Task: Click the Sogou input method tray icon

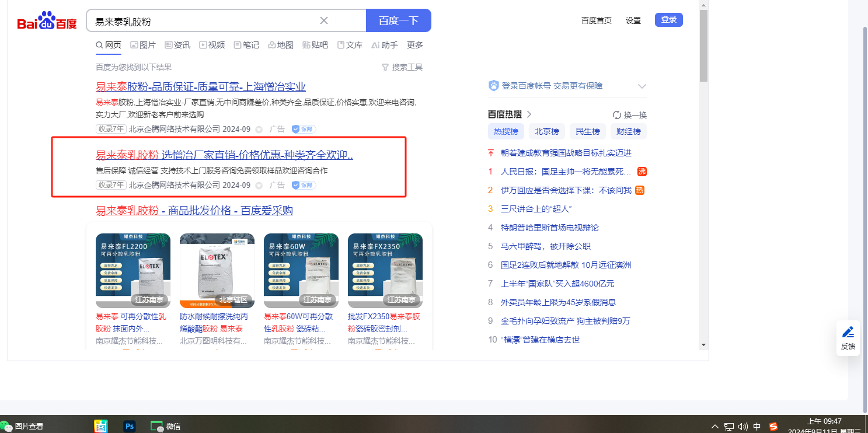Action: 773,427
